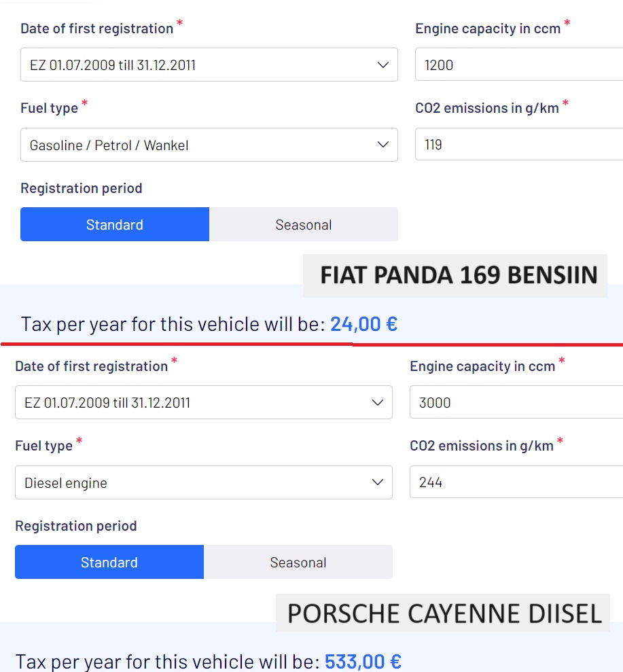Click the chevron arrow on the Diesel engine dropdown

377,482
